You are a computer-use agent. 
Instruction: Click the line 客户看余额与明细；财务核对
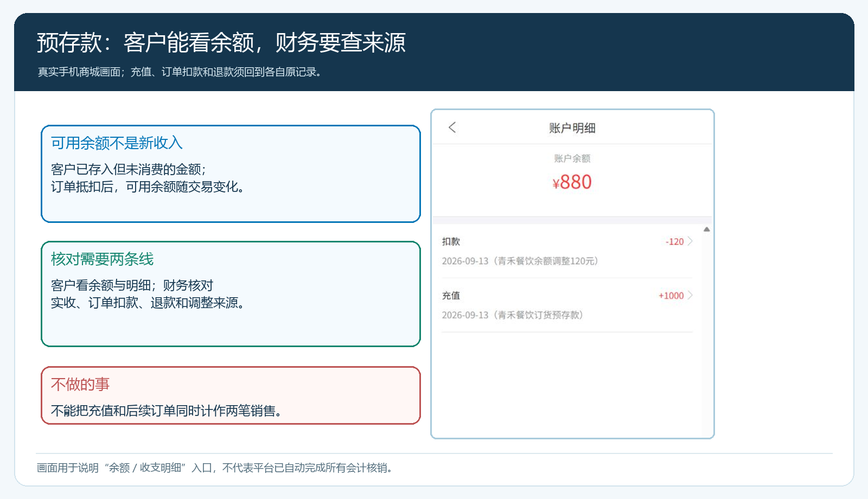132,285
